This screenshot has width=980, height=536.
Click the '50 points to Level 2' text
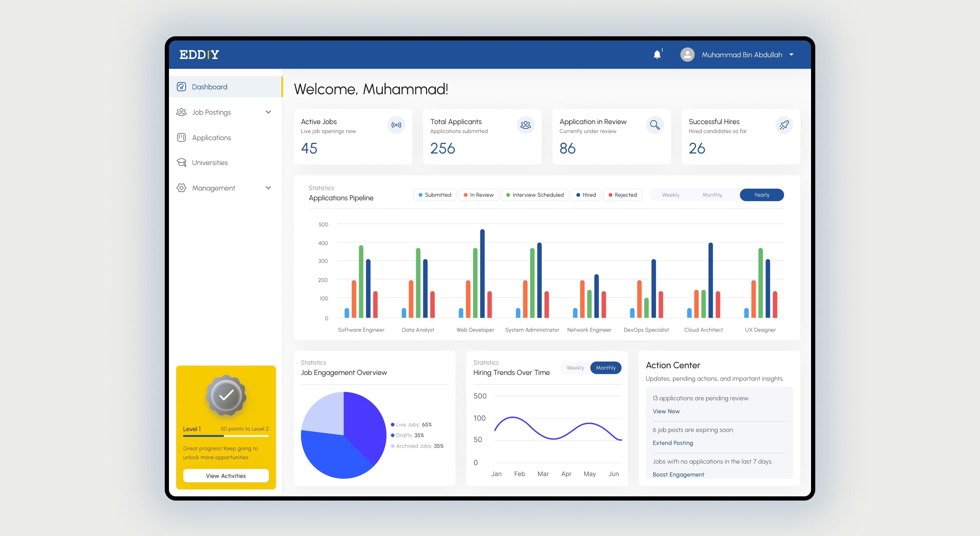coord(244,429)
